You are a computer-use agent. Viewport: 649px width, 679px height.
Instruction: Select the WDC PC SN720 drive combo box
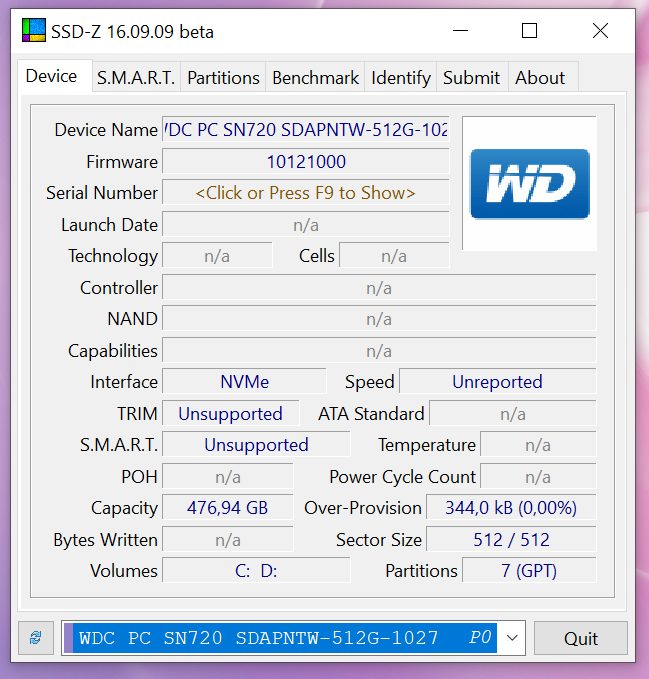pos(281,638)
